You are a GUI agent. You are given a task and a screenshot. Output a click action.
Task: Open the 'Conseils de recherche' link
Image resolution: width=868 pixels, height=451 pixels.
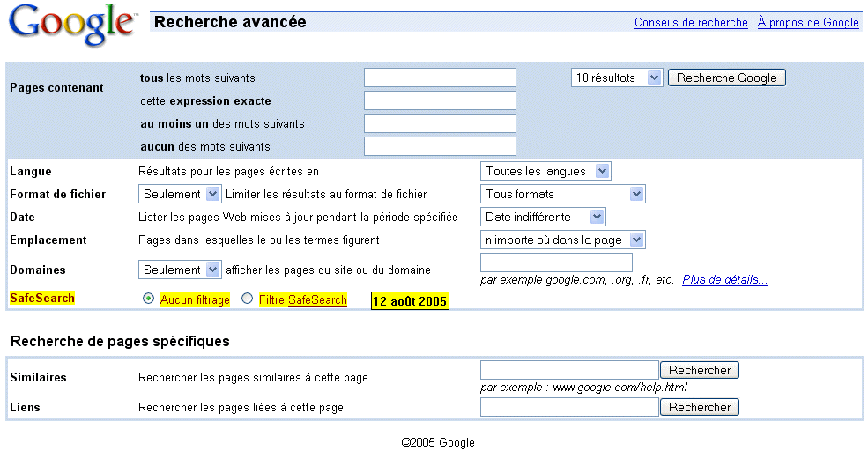click(x=691, y=23)
